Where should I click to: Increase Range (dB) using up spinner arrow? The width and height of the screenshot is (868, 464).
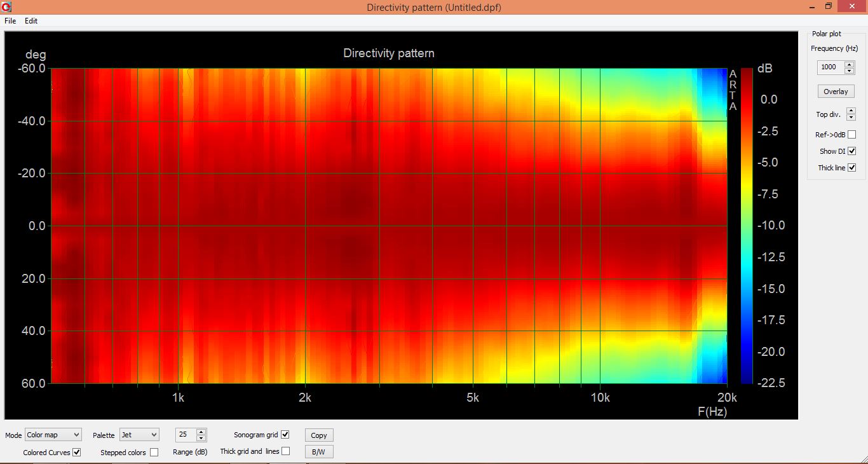tap(201, 432)
